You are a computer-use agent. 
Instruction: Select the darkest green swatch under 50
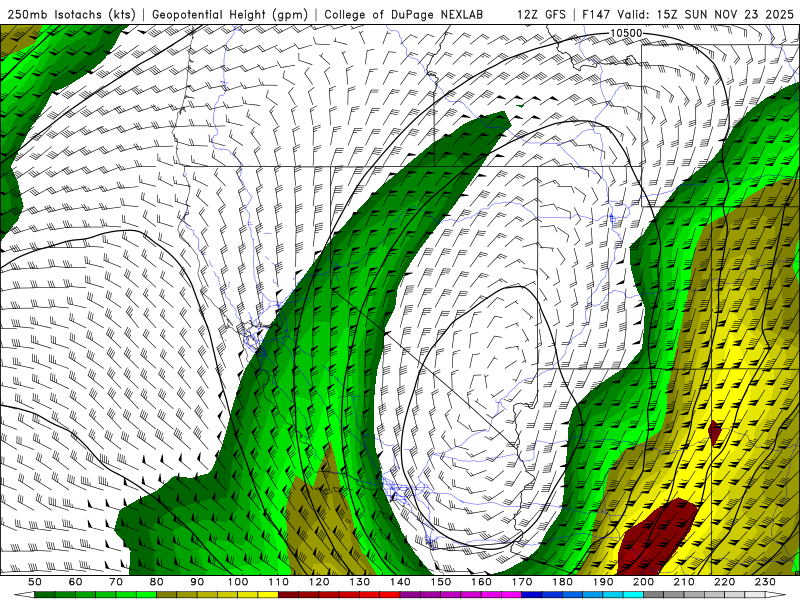[45, 594]
